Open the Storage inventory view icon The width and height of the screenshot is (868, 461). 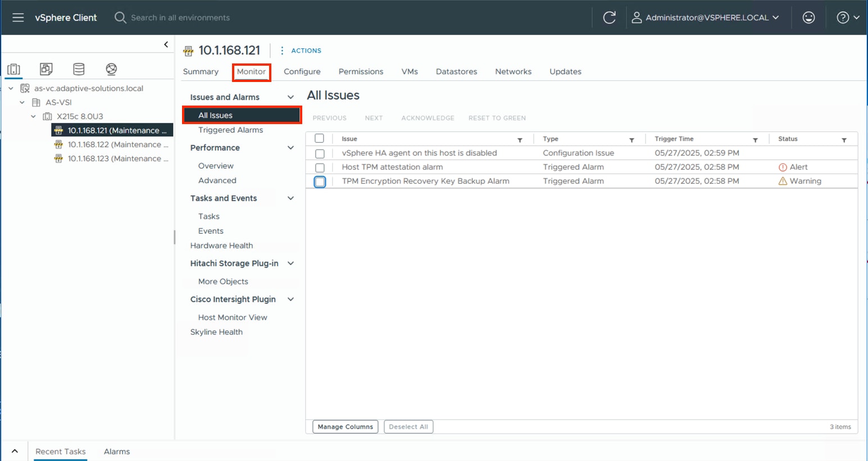click(x=79, y=69)
